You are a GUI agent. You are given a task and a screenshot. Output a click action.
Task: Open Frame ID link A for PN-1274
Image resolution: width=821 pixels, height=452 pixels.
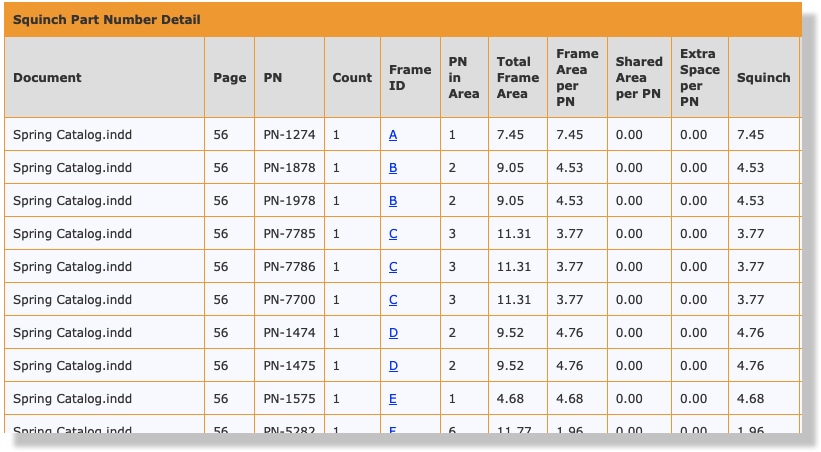[393, 135]
